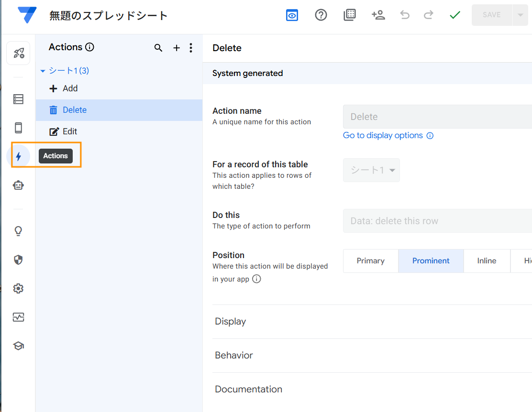
Task: Open the Automation robot icon in sidebar
Action: [x=18, y=185]
